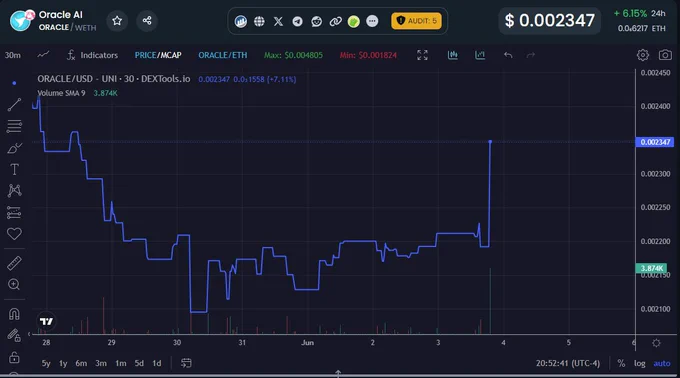Click the Min: $0.001824 label
680x378 pixels.
coord(368,55)
